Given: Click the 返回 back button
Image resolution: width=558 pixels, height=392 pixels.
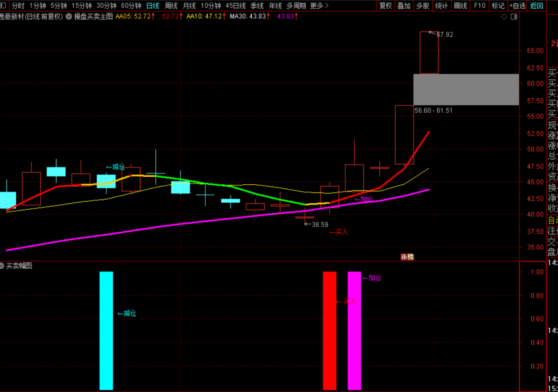Looking at the screenshot, I should coord(536,5).
